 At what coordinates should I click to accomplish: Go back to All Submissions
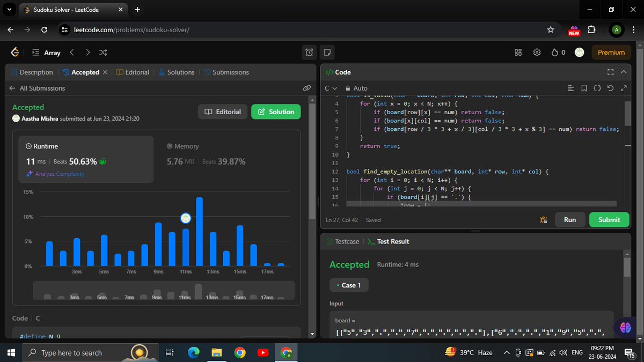pos(37,88)
